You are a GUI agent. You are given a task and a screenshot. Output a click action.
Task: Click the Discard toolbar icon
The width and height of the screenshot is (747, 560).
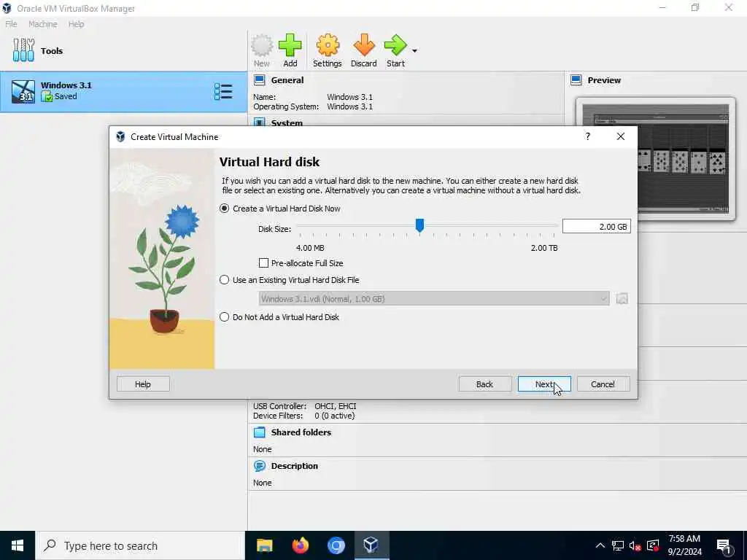[x=363, y=50]
